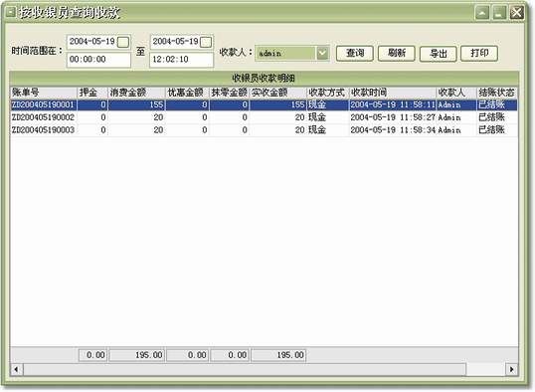This screenshot has width=535, height=392.
Task: Click scrollbar right arrow
Action: [x=511, y=369]
